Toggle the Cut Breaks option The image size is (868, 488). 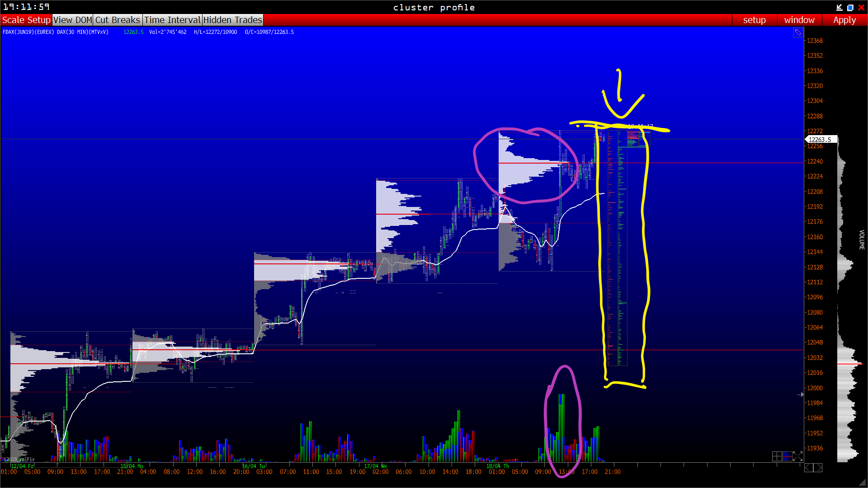(x=118, y=20)
